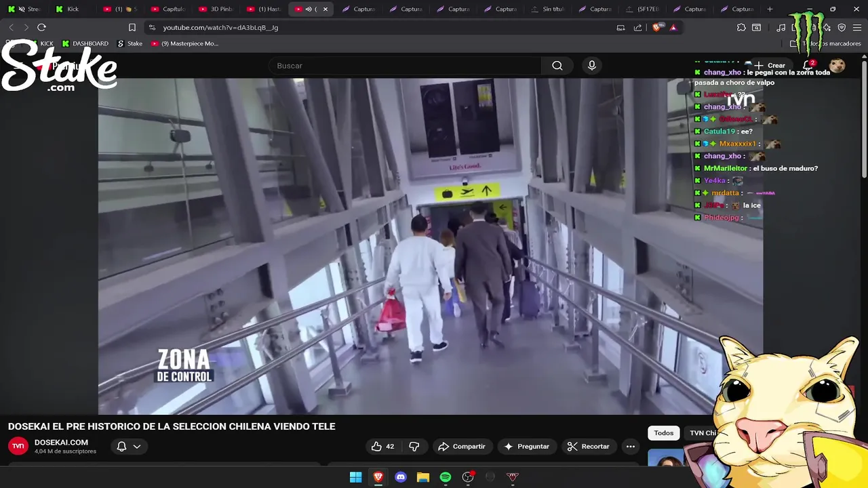Open the DOSEKAI.COM channel name
Viewport: 868px width, 488px height.
61,443
